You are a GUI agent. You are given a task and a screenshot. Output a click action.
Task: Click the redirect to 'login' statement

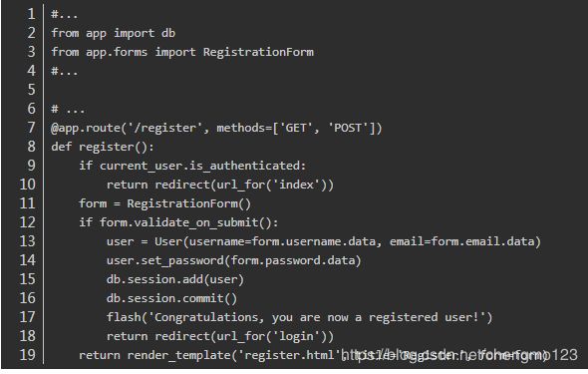(220, 336)
